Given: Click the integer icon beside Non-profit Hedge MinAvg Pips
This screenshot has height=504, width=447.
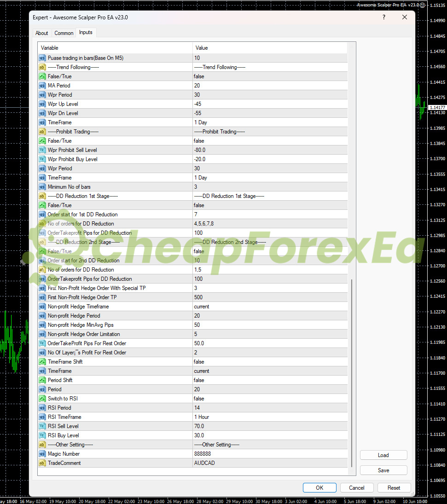Looking at the screenshot, I should tap(42, 325).
